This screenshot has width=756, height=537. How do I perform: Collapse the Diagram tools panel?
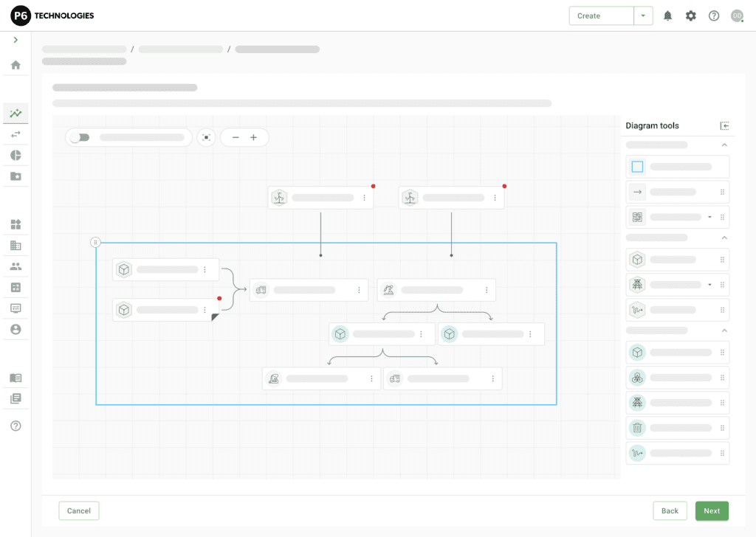[x=724, y=125]
